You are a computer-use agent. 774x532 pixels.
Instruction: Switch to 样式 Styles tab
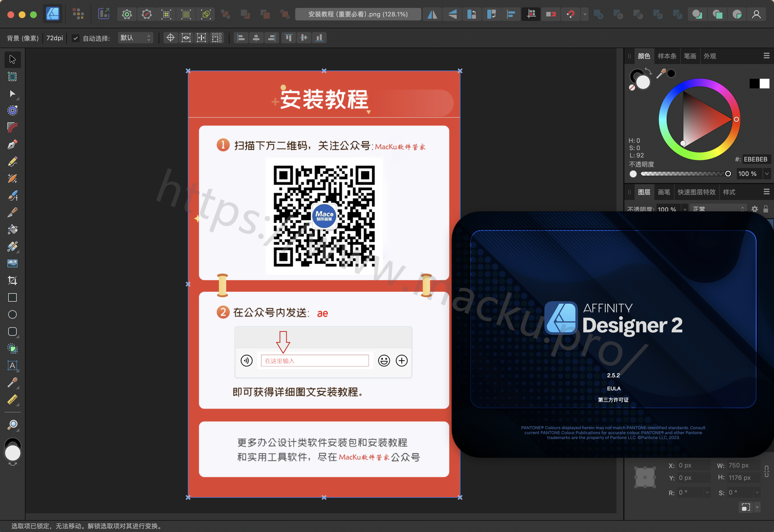tap(729, 192)
